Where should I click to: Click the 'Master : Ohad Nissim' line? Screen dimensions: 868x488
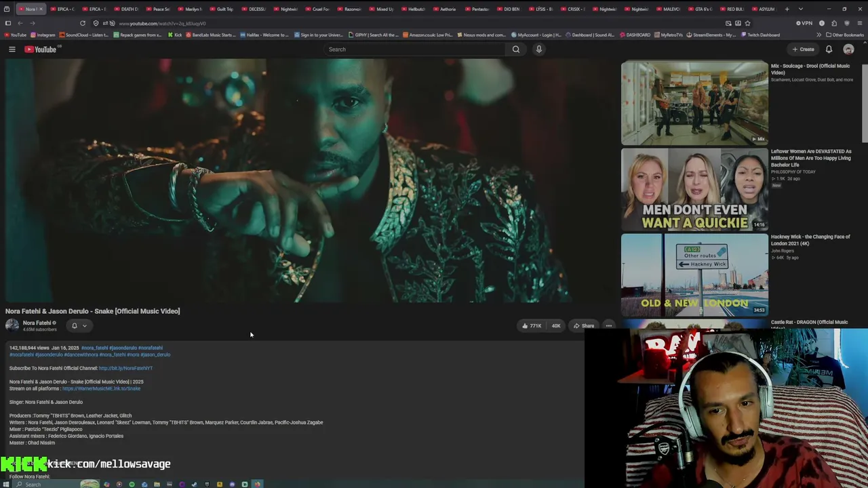pos(32,443)
